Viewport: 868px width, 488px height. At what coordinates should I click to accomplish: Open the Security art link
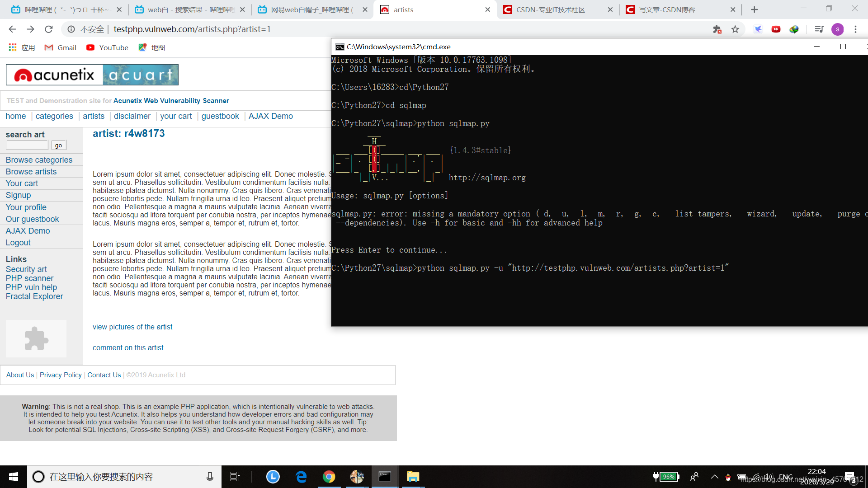coord(26,269)
